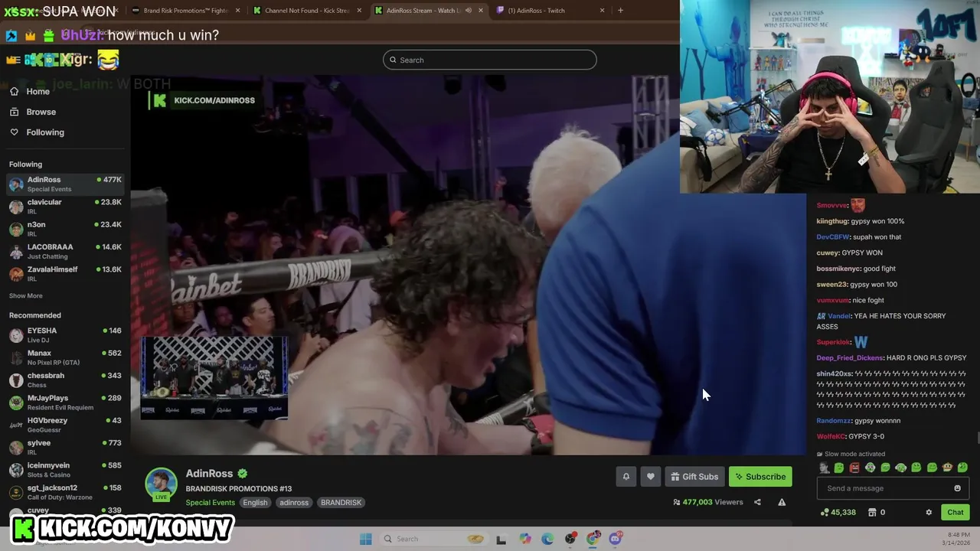The image size is (980, 551).
Task: Focus the Kick search field
Action: (x=490, y=60)
